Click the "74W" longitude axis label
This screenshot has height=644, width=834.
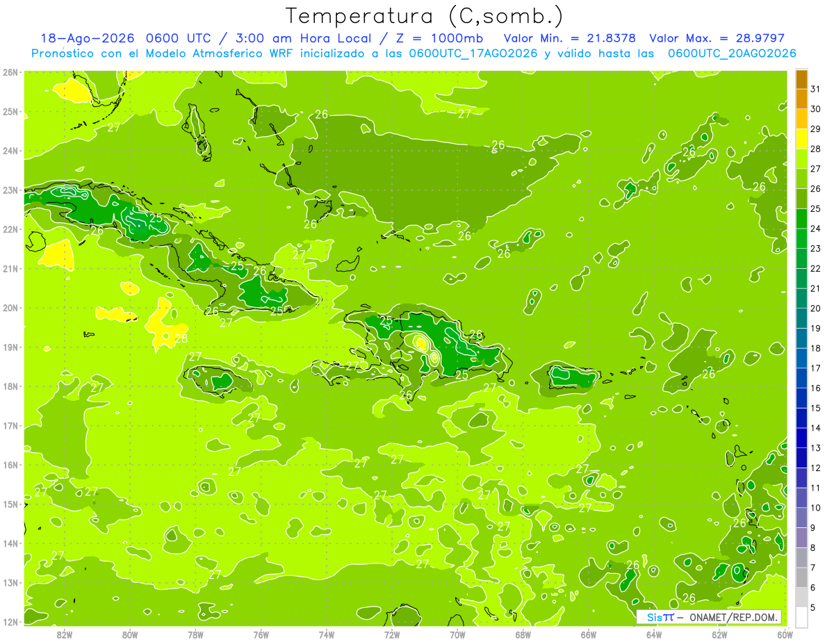(x=327, y=634)
